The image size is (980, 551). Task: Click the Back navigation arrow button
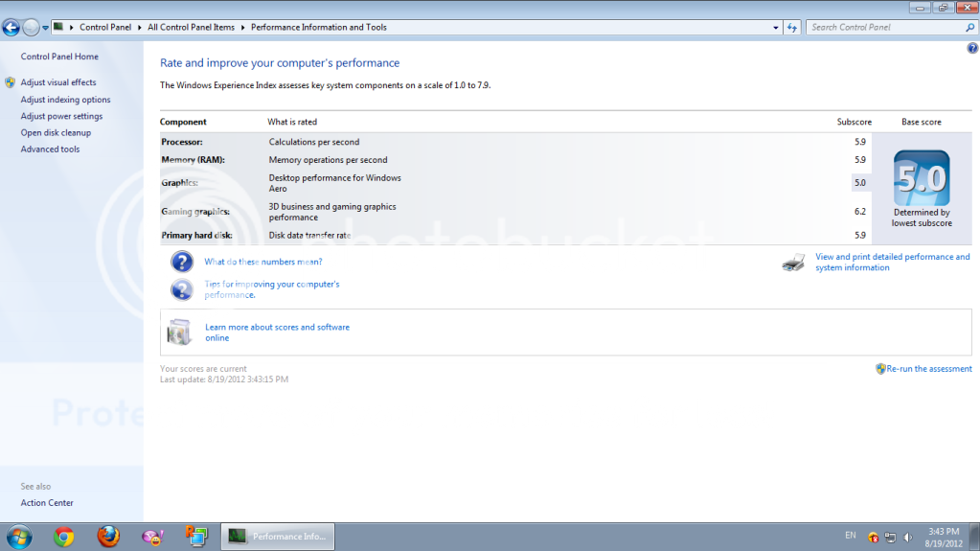coord(11,28)
